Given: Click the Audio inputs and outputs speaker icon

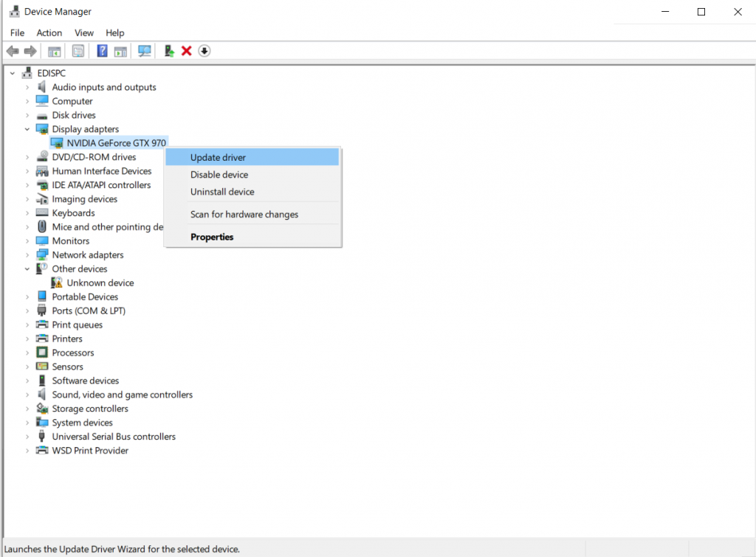Looking at the screenshot, I should [x=42, y=87].
